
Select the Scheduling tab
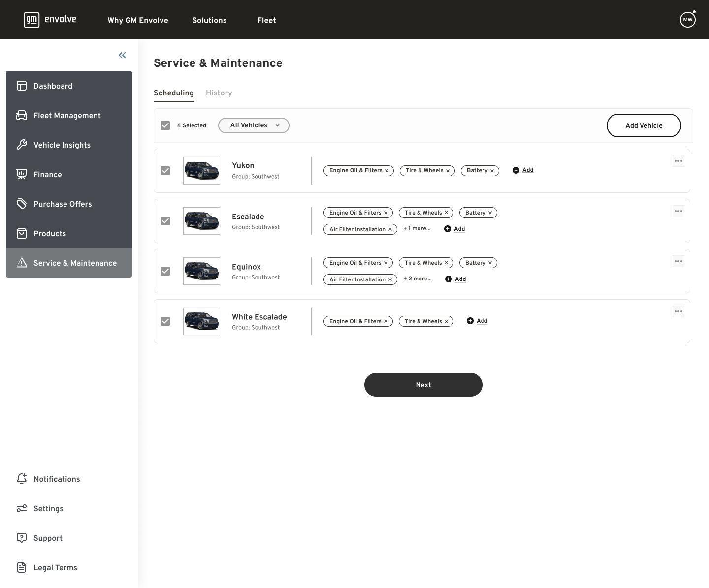[174, 93]
